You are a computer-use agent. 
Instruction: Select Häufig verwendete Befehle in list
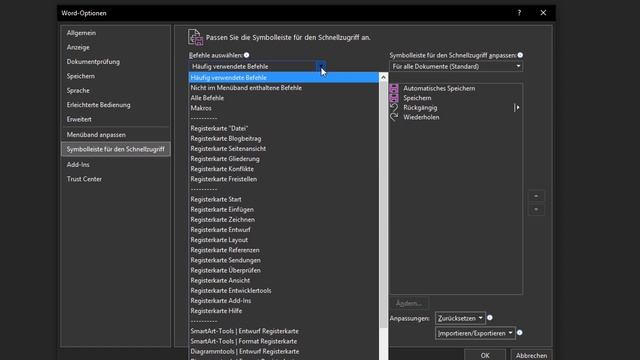coord(284,78)
